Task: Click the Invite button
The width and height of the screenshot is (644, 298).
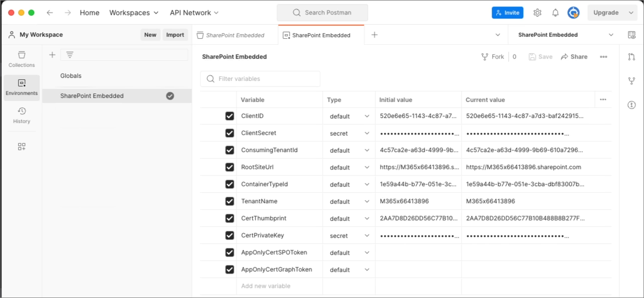Action: tap(507, 13)
